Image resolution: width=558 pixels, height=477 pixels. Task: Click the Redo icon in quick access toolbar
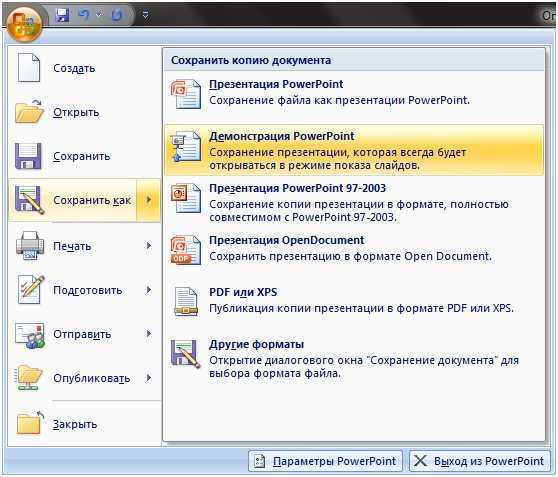point(117,15)
